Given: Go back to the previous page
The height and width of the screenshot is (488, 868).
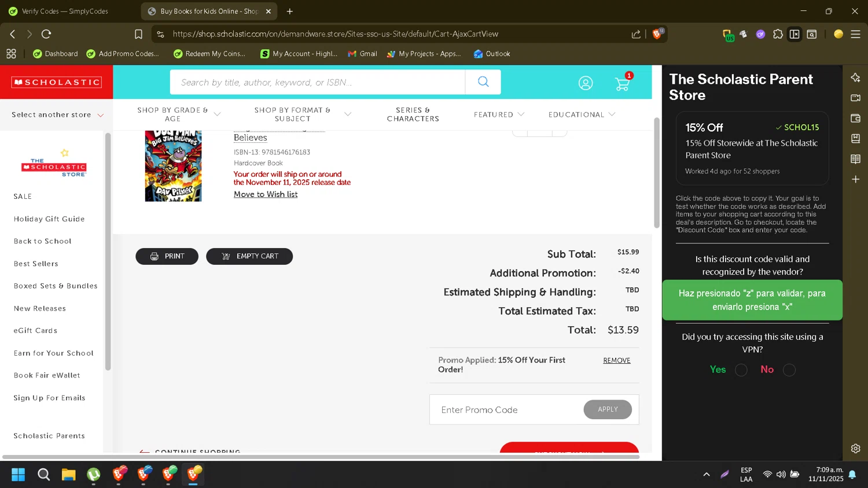Looking at the screenshot, I should pyautogui.click(x=13, y=34).
